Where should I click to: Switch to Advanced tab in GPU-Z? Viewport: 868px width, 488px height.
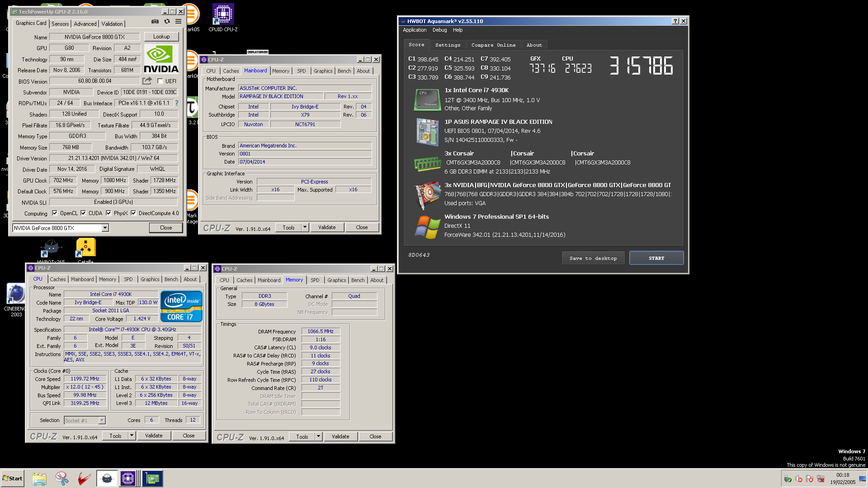[85, 24]
